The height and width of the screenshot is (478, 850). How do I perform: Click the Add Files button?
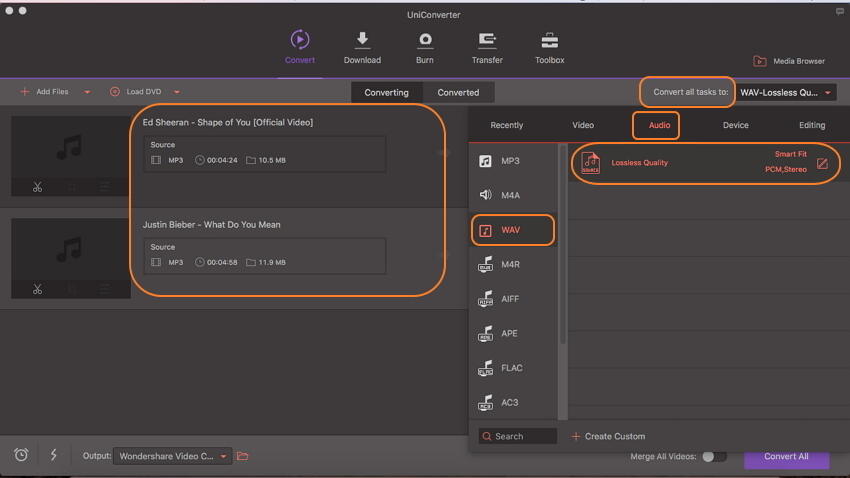44,92
